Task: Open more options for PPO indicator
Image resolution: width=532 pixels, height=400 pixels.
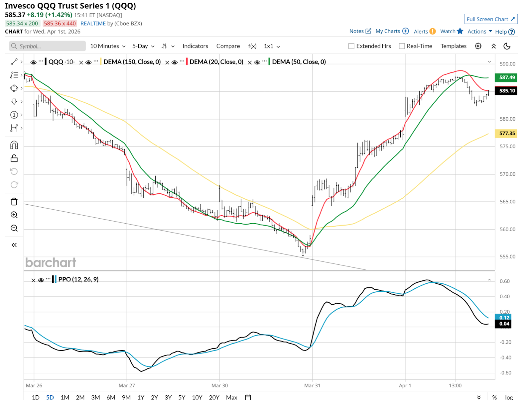Action: (x=48, y=279)
